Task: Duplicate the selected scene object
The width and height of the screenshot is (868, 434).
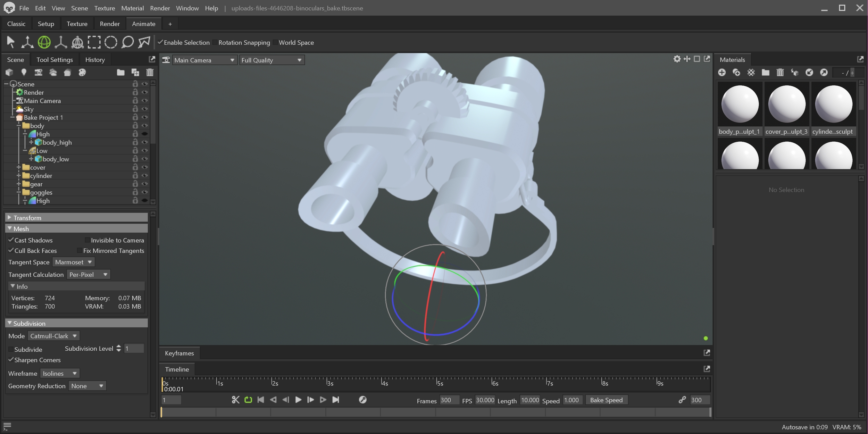Action: pyautogui.click(x=135, y=72)
